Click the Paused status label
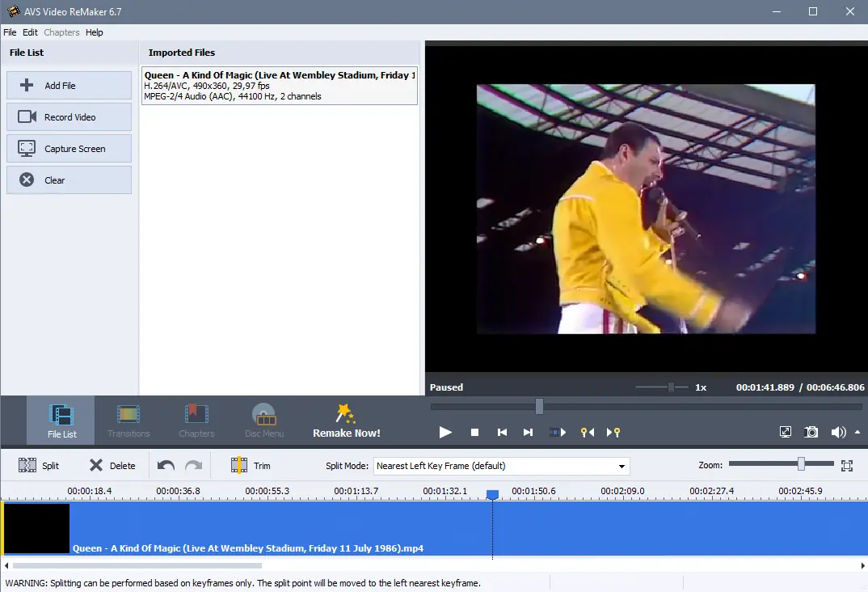Image resolution: width=868 pixels, height=592 pixels. click(x=446, y=387)
